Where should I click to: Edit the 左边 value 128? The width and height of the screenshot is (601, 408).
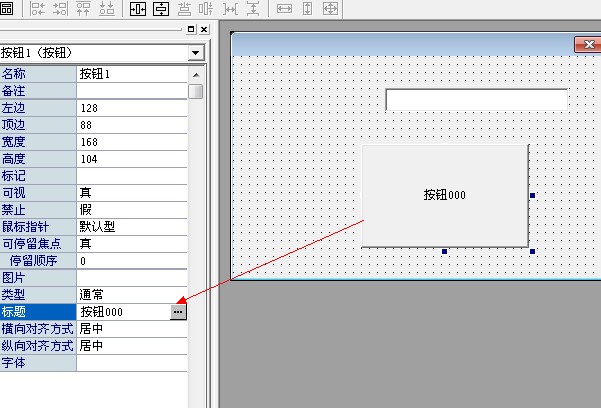131,108
